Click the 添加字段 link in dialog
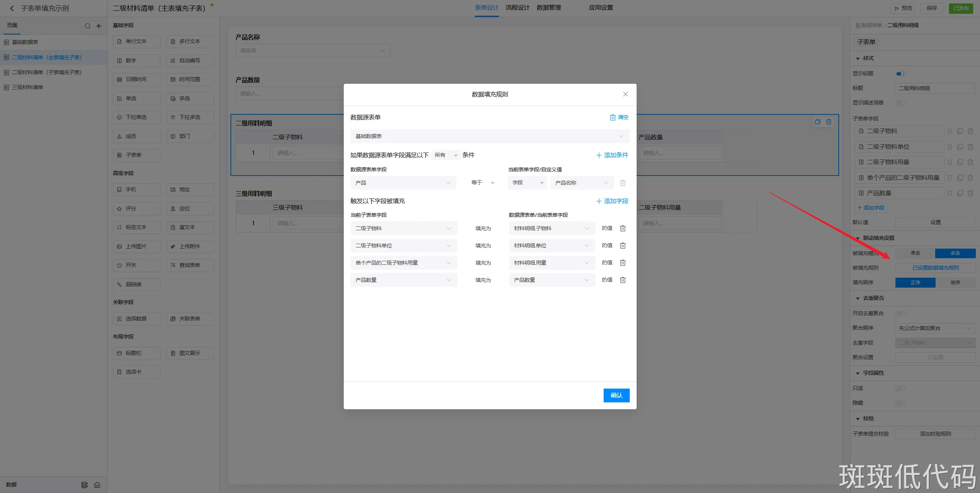 click(x=612, y=201)
